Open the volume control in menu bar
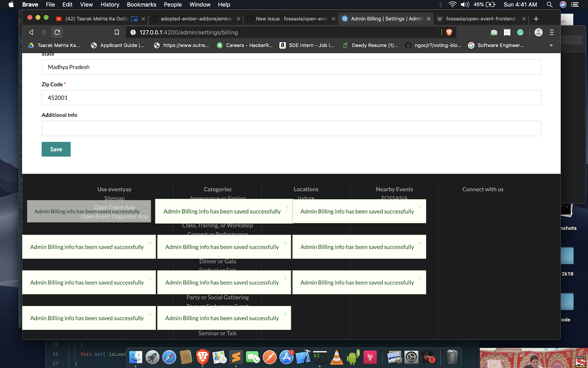Image resolution: width=588 pixels, height=368 pixels. [x=465, y=4]
